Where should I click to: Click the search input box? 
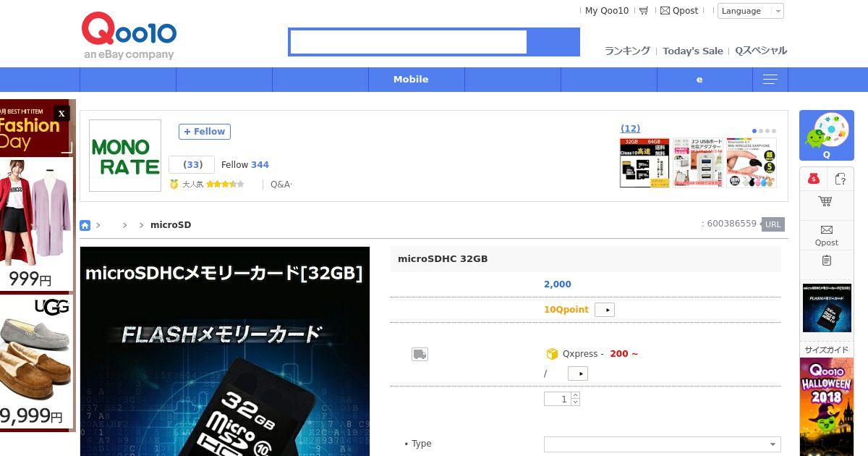[408, 42]
